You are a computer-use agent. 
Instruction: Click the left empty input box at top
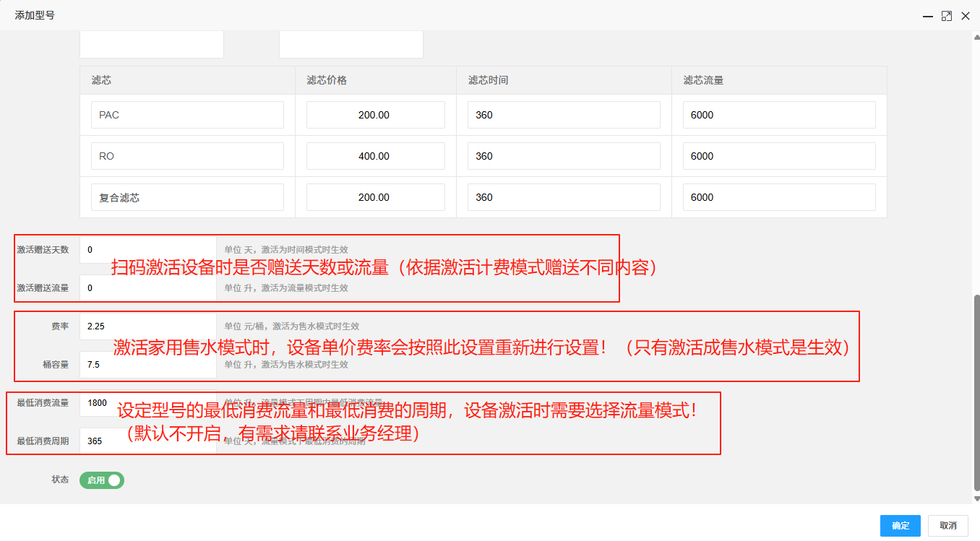click(152, 44)
